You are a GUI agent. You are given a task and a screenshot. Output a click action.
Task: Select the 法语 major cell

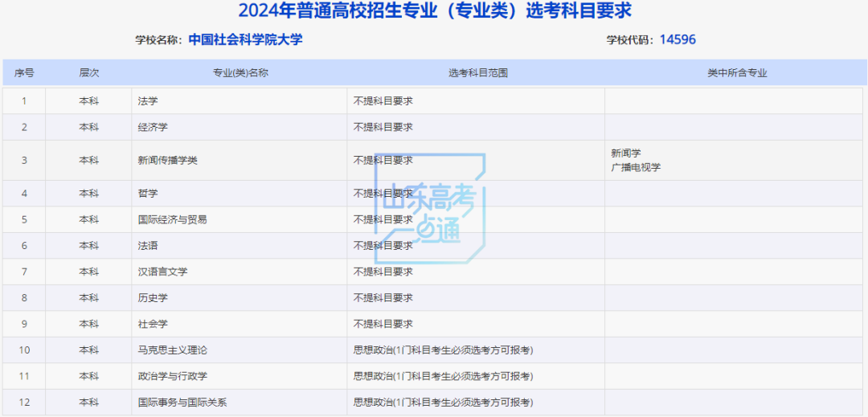click(240, 246)
